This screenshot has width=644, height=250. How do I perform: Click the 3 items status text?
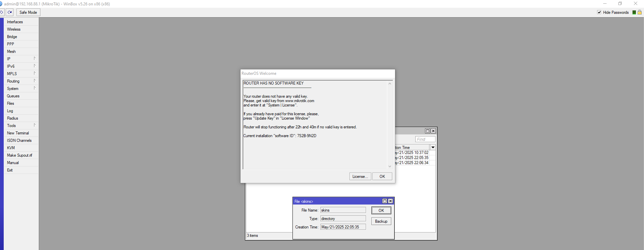(x=252, y=236)
